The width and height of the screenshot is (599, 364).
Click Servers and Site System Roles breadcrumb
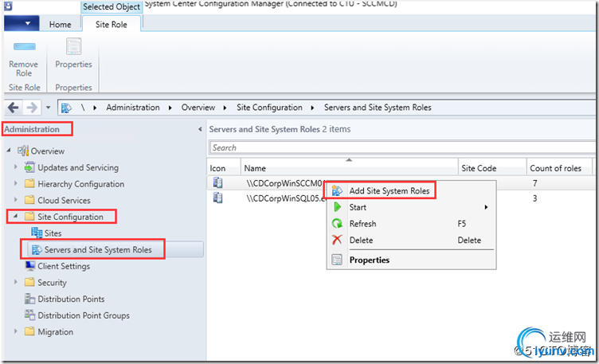coord(378,108)
